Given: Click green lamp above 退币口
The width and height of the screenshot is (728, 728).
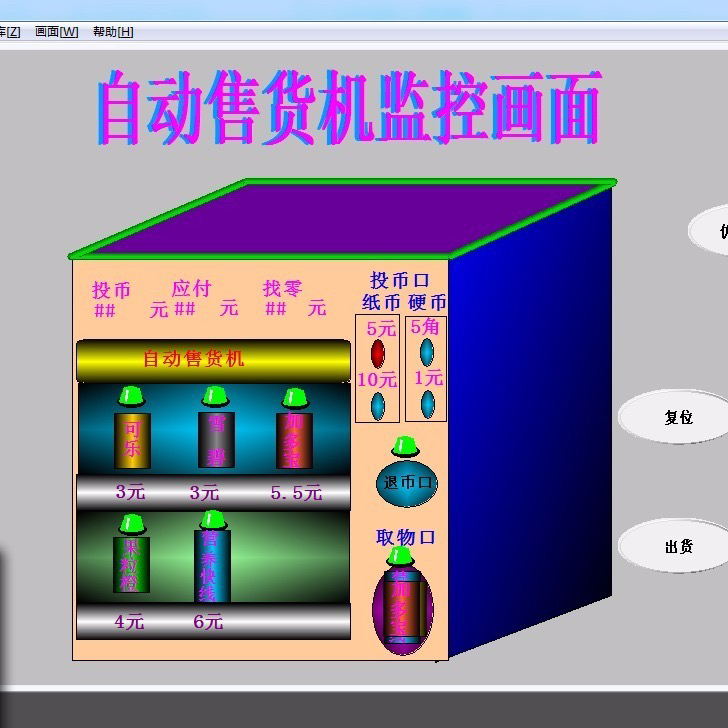Looking at the screenshot, I should click(x=405, y=447).
